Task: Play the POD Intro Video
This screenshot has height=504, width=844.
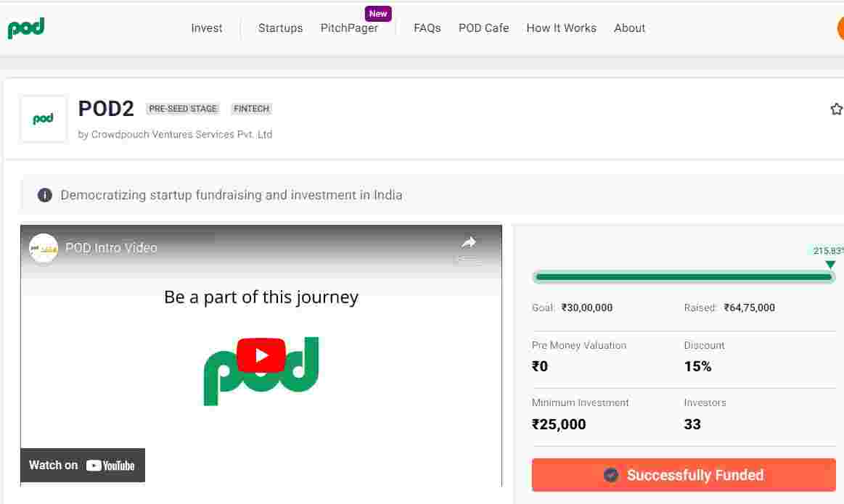Action: click(x=261, y=355)
